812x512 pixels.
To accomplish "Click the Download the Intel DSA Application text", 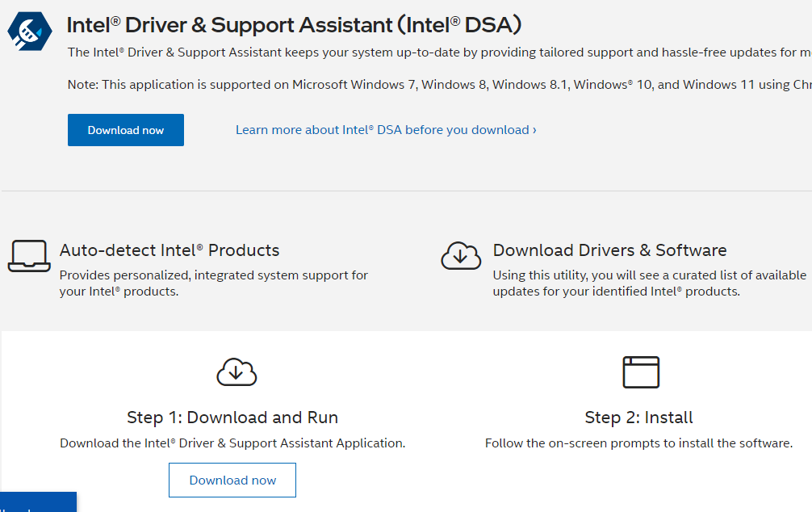I will point(232,443).
